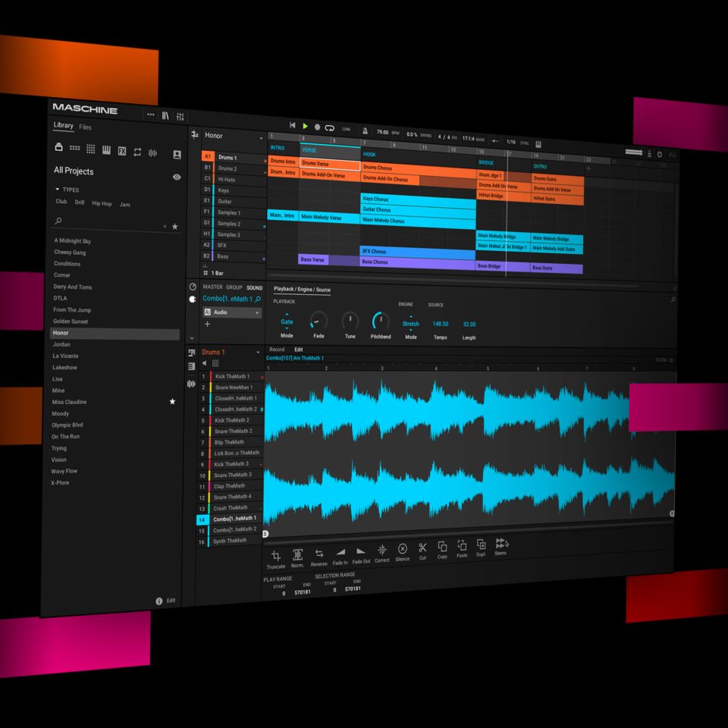
Task: Open the mixer view icon
Action: point(180,116)
